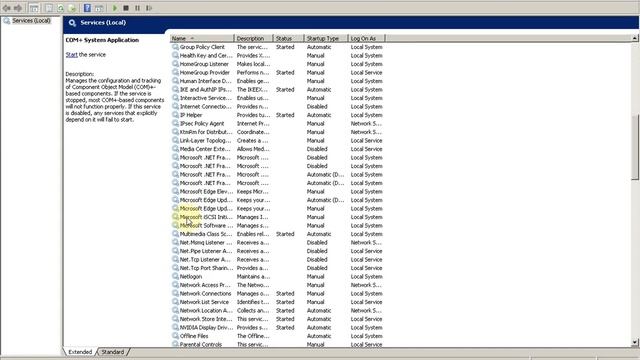Sort the list by the Name column header
This screenshot has width=640, height=360.
point(202,38)
